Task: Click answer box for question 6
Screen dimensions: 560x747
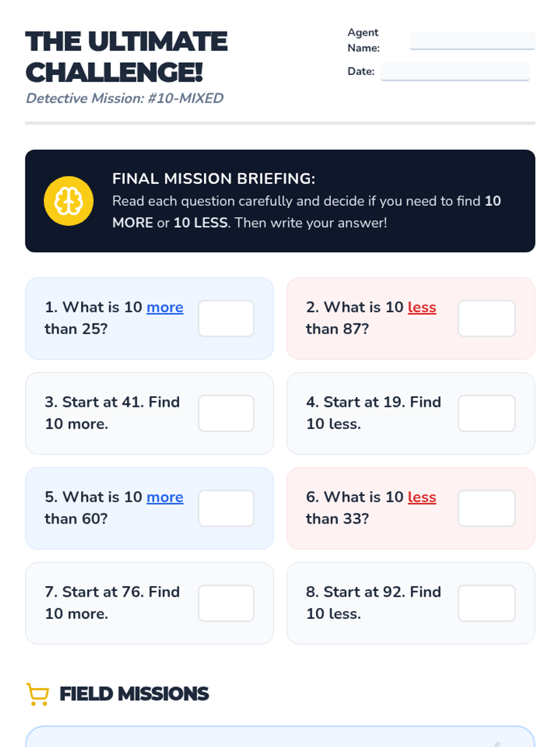Action: 486,508
